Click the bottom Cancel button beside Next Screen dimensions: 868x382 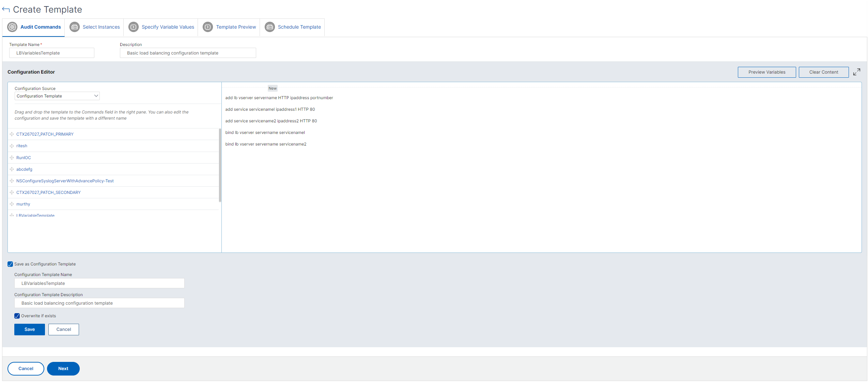26,369
